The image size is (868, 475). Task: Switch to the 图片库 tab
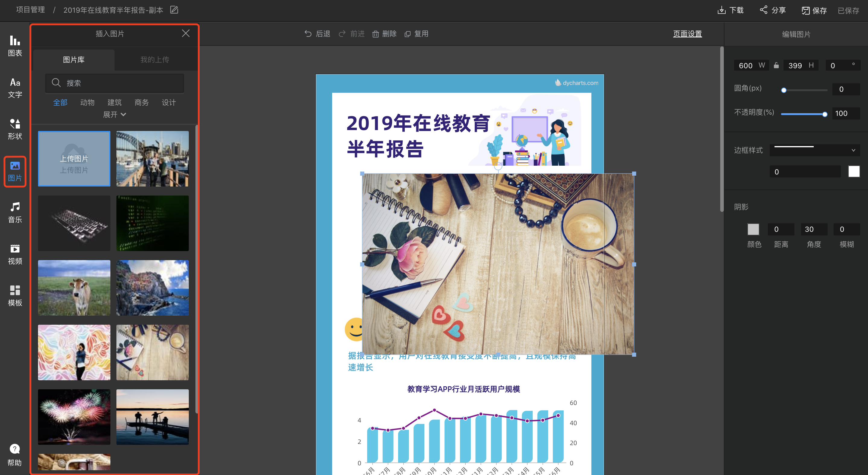pyautogui.click(x=74, y=60)
